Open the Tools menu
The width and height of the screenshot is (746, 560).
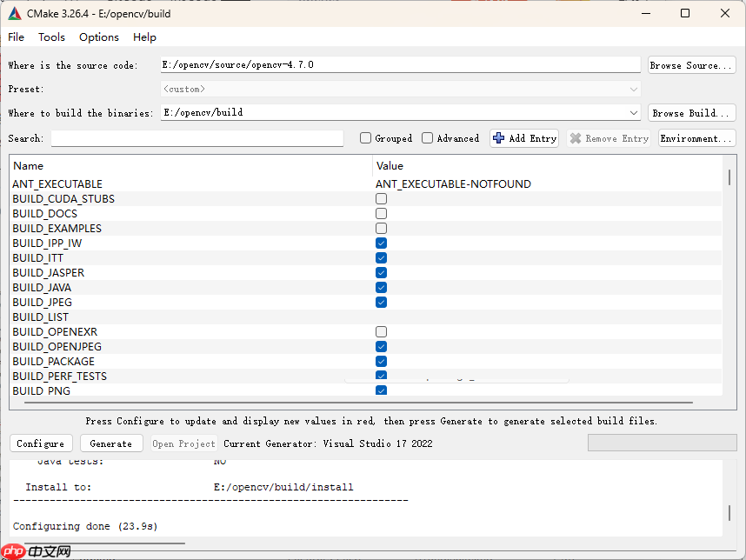coord(51,37)
